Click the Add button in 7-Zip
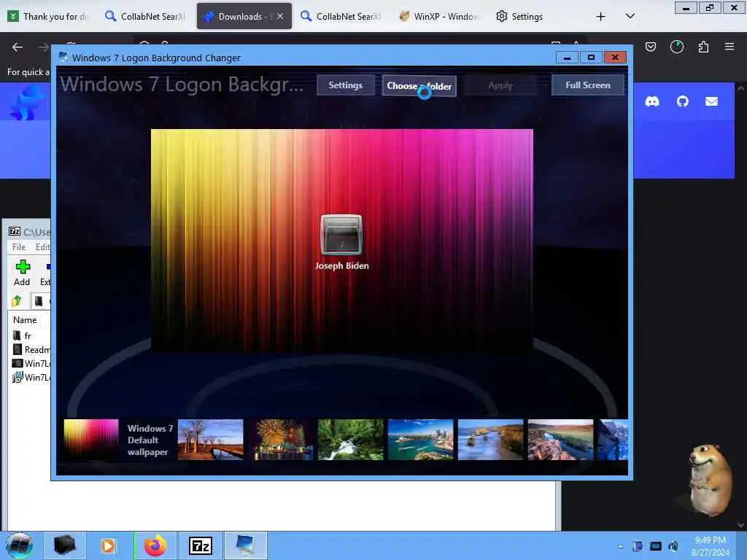This screenshot has width=747, height=560. coord(22,273)
